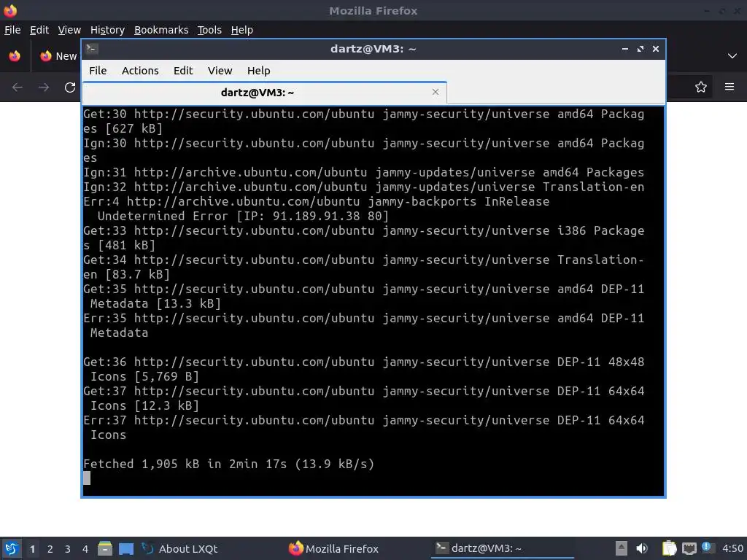Open the file manager from the panel
747x560 pixels.
click(105, 548)
